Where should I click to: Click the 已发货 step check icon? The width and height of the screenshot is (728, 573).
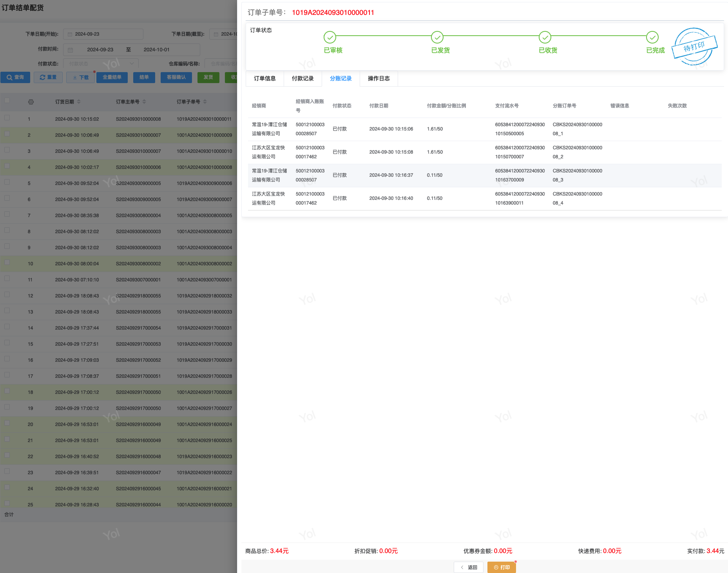437,38
